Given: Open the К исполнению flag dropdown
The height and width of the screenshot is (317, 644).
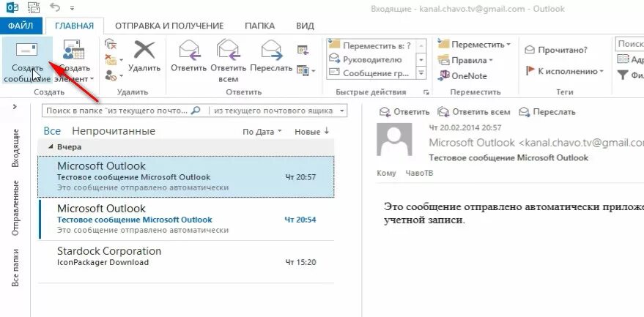Looking at the screenshot, I should pos(565,71).
